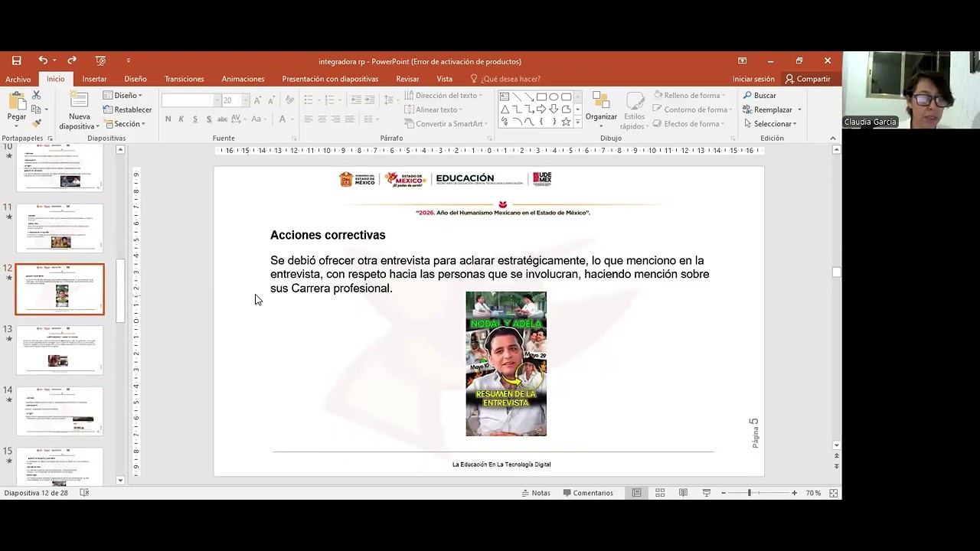This screenshot has height=551, width=980.
Task: Copy selection using the copy icon
Action: (x=36, y=109)
